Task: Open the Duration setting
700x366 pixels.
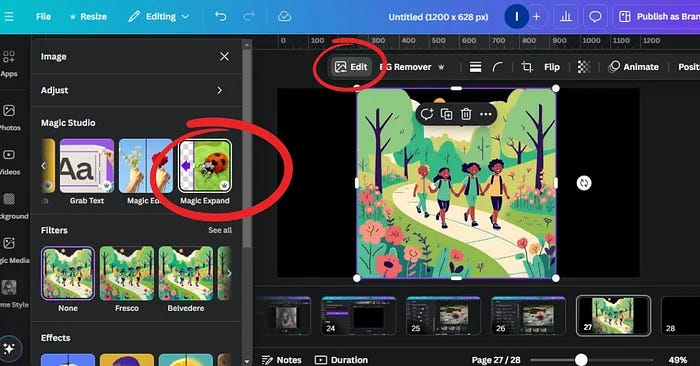Action: (342, 360)
